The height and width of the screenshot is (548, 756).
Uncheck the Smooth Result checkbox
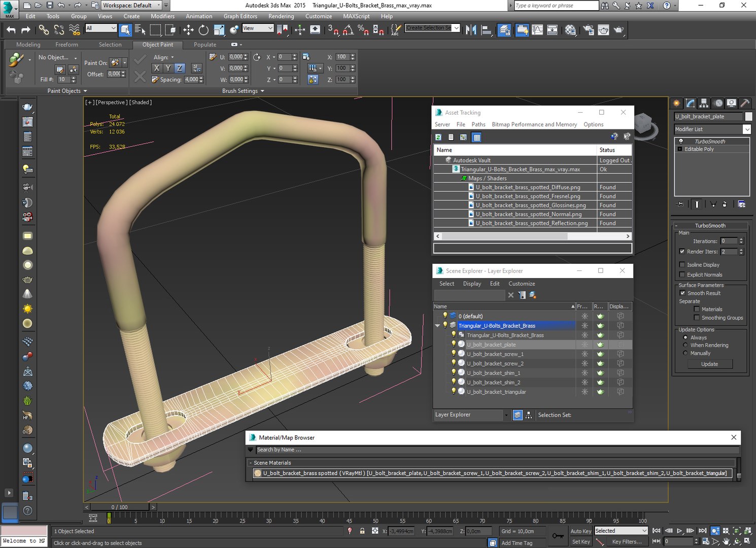[682, 293]
